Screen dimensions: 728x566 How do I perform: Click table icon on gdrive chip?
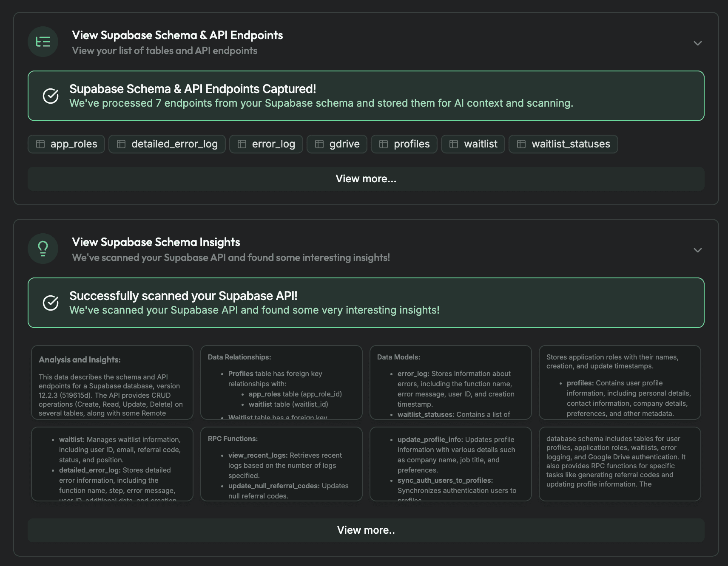tap(319, 144)
